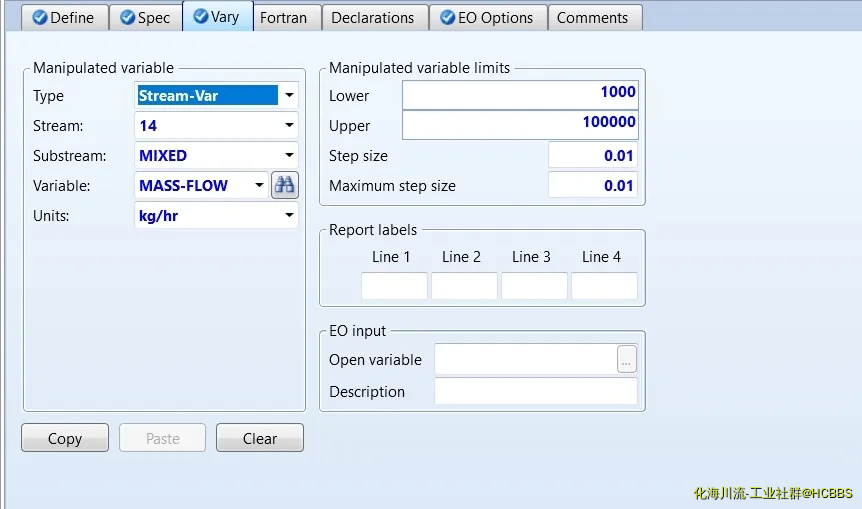Click the Open variable browse ellipsis button
This screenshot has height=509, width=862.
coord(627,360)
